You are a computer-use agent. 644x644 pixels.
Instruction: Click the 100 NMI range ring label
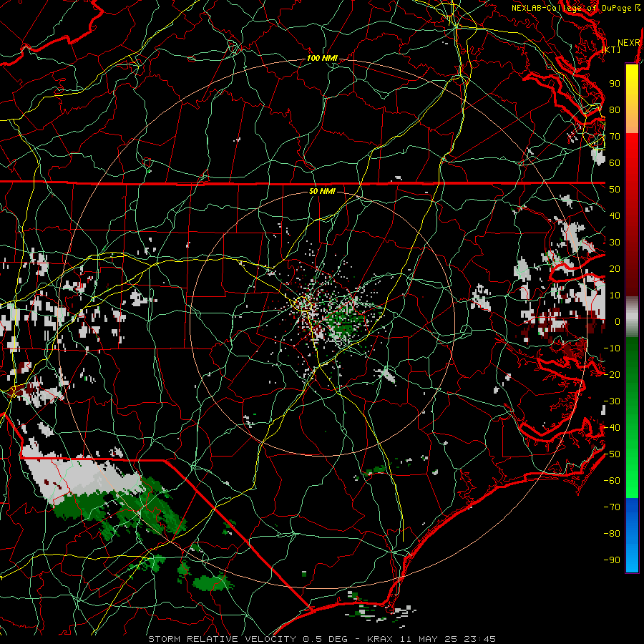323,58
